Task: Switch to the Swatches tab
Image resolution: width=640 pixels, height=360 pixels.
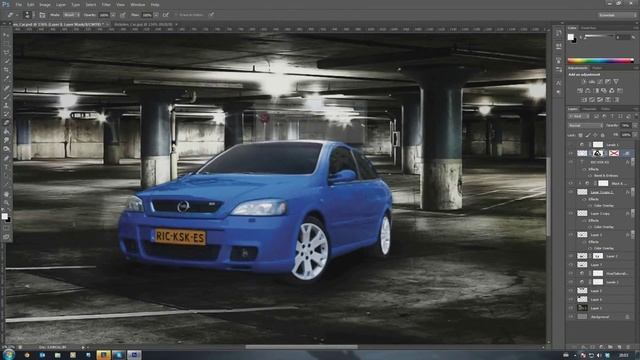Action: pyautogui.click(x=589, y=28)
